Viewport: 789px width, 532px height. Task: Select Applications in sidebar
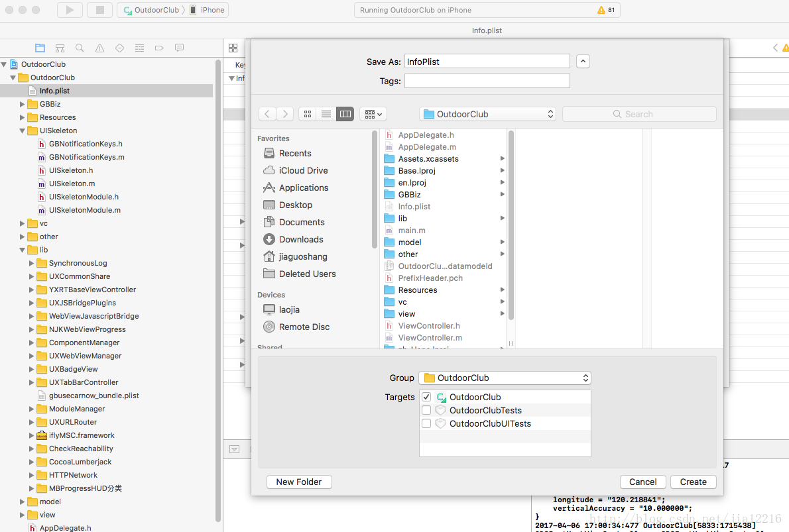pyautogui.click(x=304, y=187)
